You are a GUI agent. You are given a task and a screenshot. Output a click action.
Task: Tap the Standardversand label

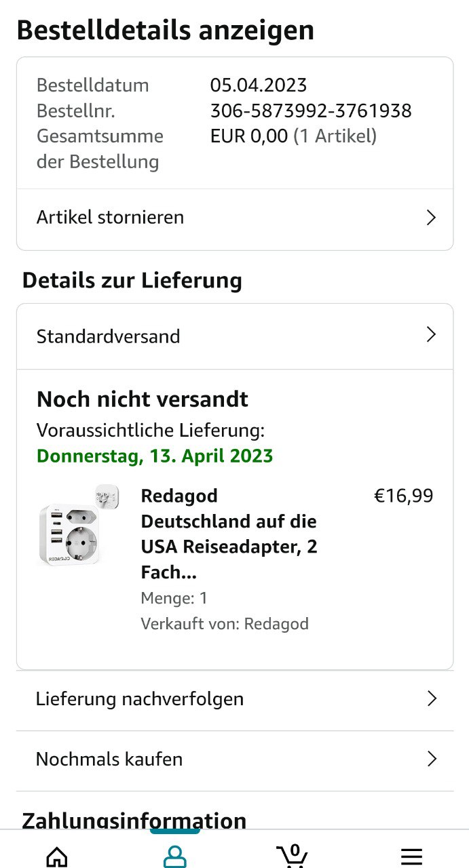[x=109, y=336]
